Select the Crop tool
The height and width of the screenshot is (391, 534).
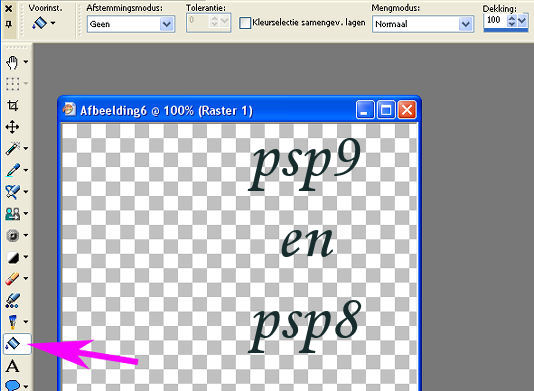[x=12, y=105]
